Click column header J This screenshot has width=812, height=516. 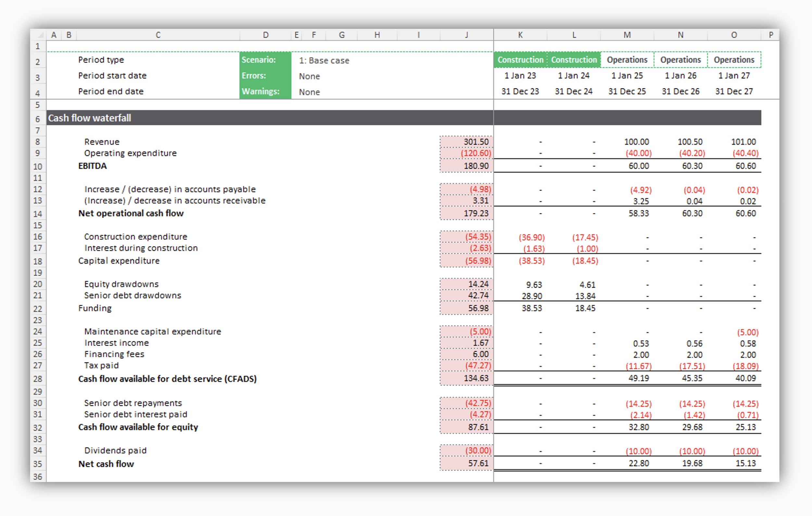pyautogui.click(x=467, y=35)
